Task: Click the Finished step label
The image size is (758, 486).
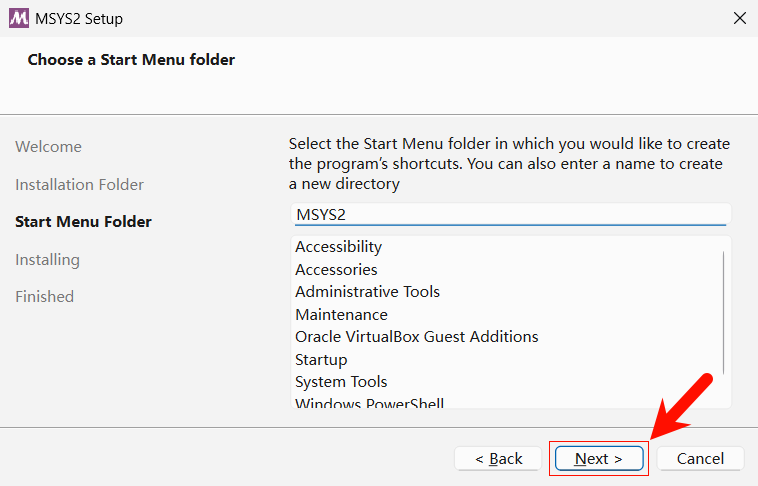Action: 45,297
